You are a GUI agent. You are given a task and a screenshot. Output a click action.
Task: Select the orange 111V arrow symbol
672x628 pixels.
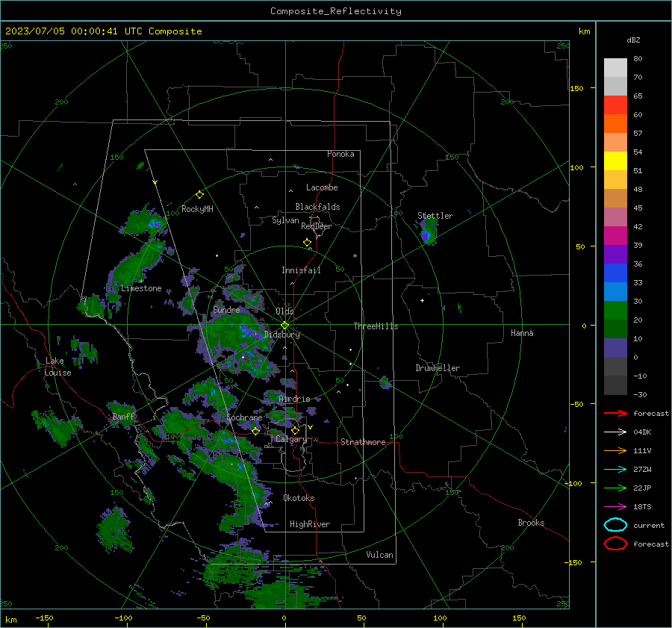click(x=615, y=450)
